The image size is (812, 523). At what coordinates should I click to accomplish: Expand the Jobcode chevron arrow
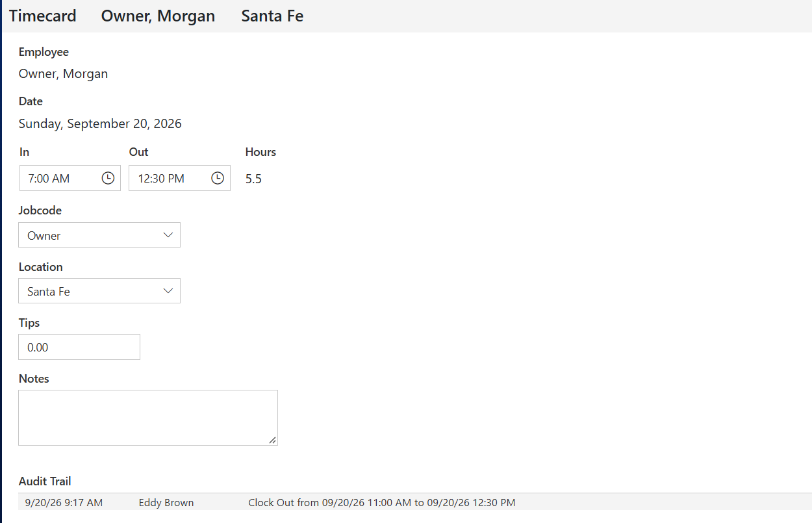point(168,235)
